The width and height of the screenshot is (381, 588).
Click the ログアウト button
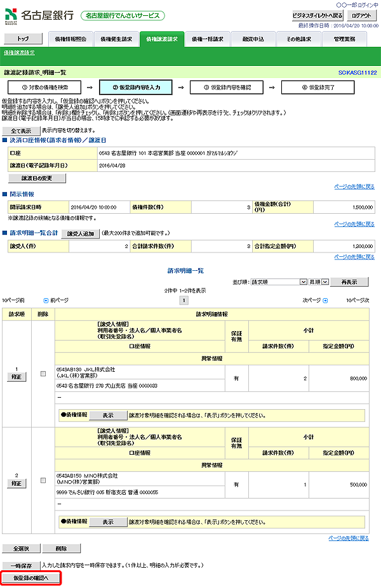point(361,15)
